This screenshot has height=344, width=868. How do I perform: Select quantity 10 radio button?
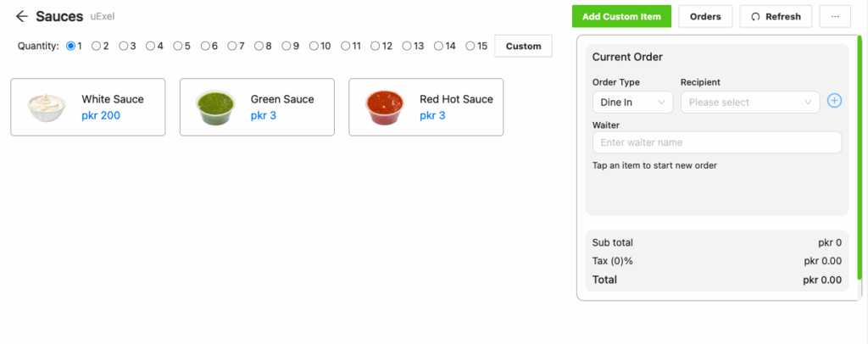click(x=314, y=46)
